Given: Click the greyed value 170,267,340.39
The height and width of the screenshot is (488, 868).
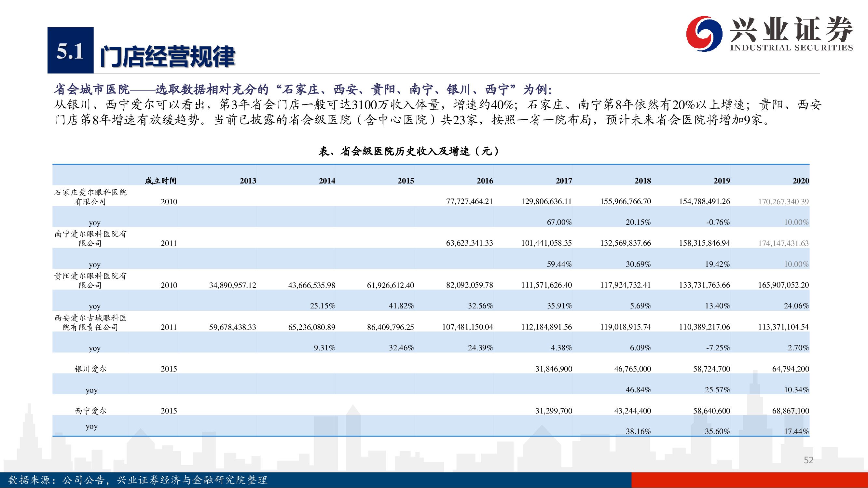Looking at the screenshot, I should pos(783,201).
